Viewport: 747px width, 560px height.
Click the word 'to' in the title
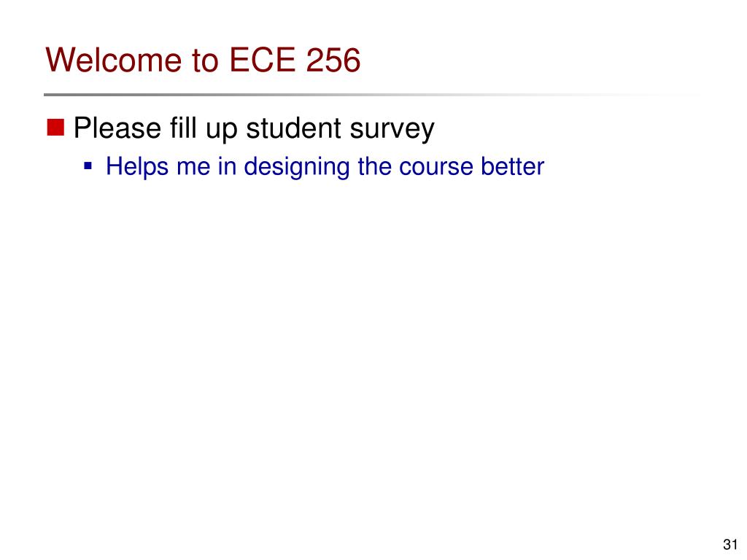pyautogui.click(x=205, y=61)
